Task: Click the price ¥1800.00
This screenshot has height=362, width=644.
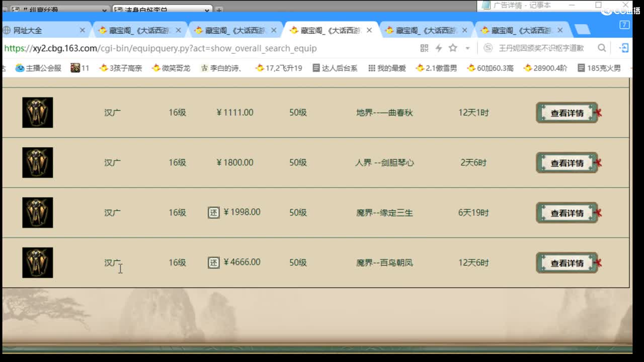Action: (235, 162)
